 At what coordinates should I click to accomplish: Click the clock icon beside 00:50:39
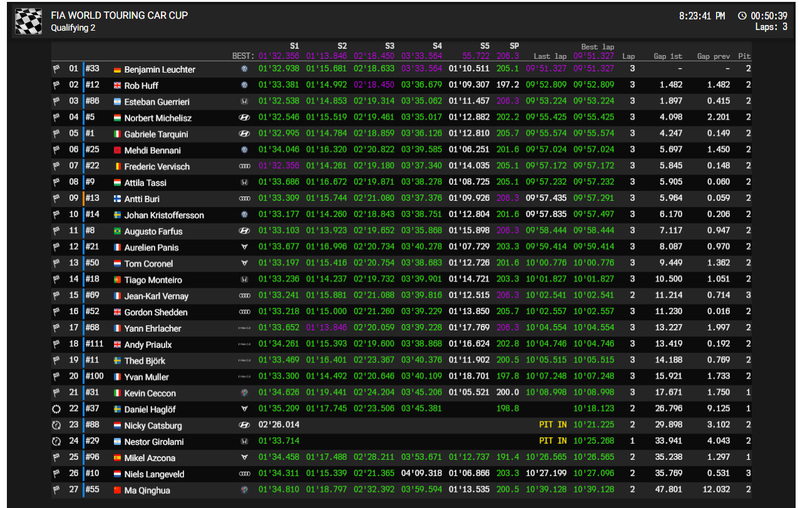742,16
